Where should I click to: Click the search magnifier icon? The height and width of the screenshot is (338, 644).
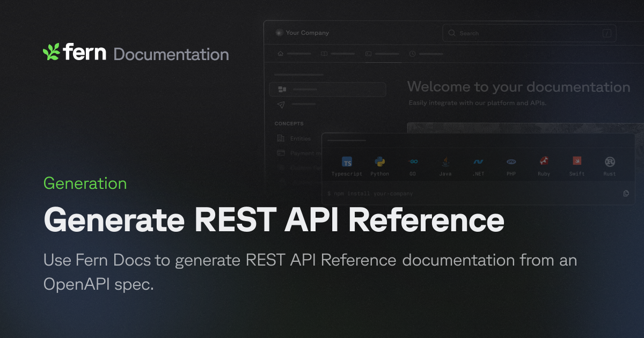click(452, 33)
